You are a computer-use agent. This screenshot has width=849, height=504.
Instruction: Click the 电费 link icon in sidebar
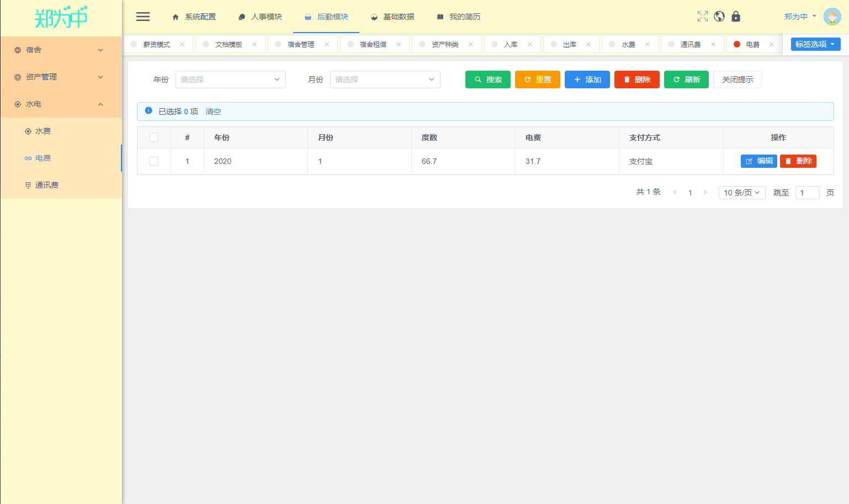coord(28,158)
